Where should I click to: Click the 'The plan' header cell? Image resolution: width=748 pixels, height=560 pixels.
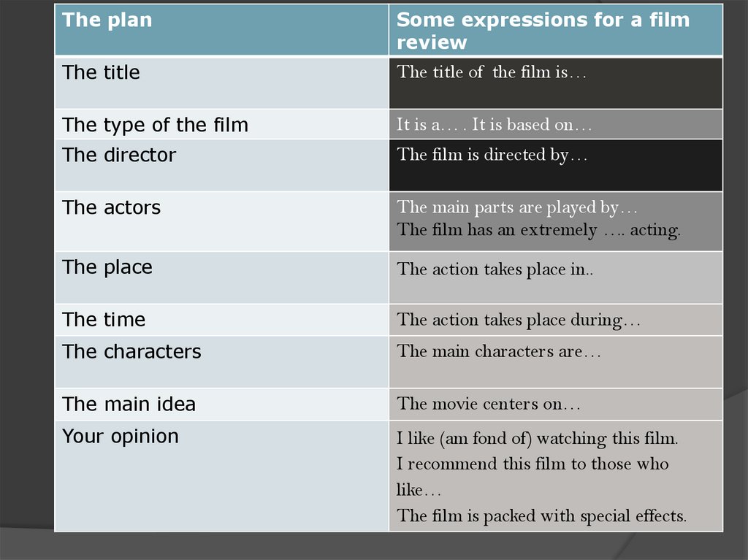107,20
